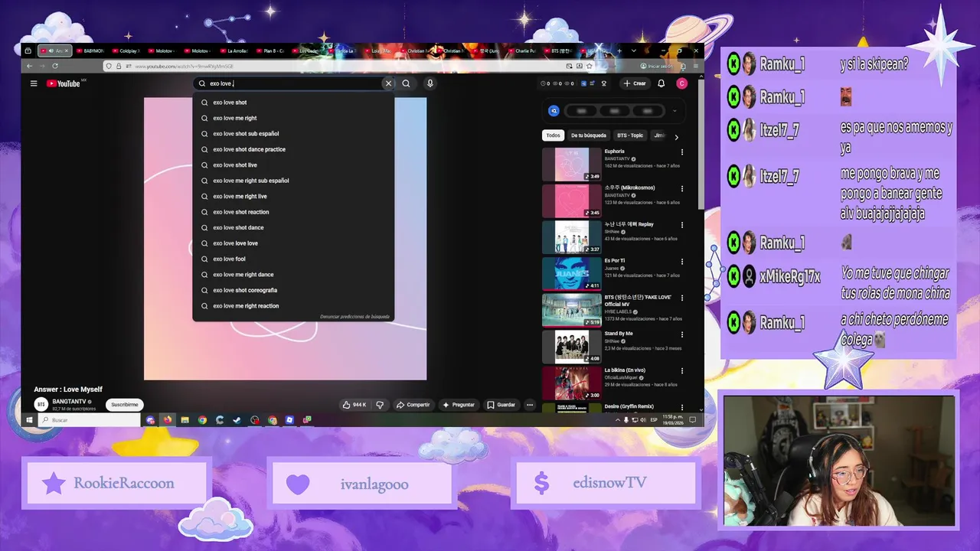Screen dimensions: 980x551
Task: Open Steam from the taskbar
Action: [237, 420]
